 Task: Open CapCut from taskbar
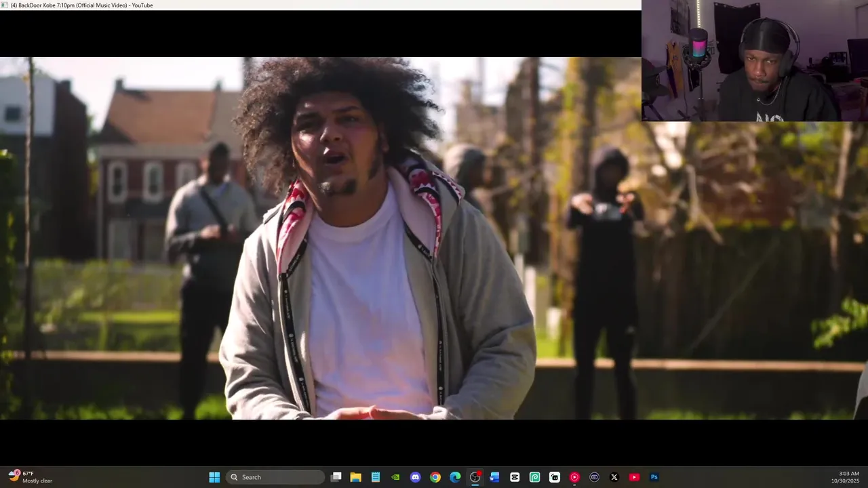click(x=515, y=477)
